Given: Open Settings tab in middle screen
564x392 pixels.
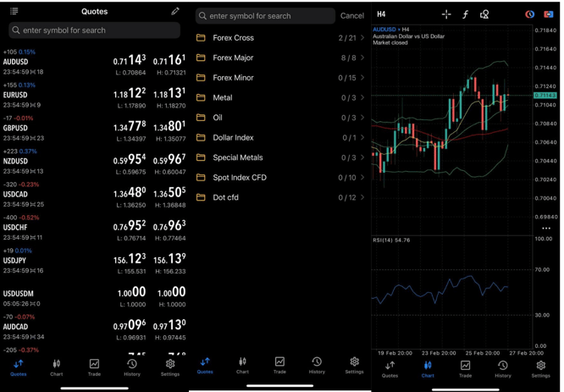Looking at the screenshot, I should 354,366.
